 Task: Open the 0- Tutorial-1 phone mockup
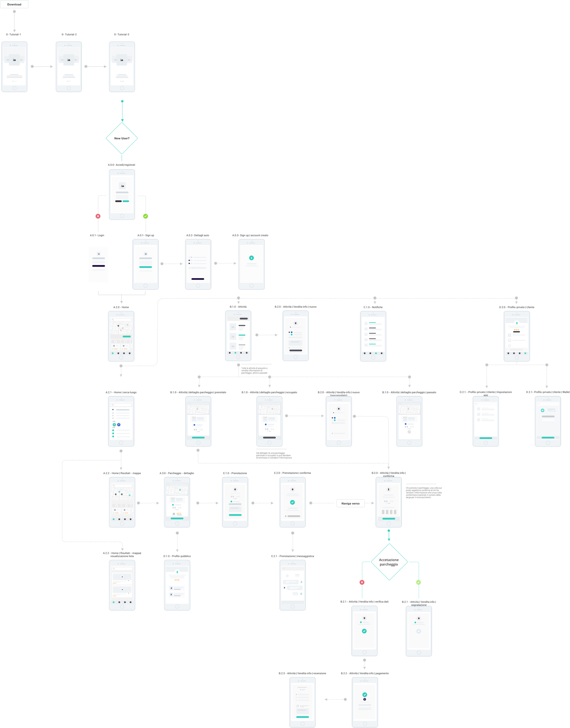[x=15, y=67]
